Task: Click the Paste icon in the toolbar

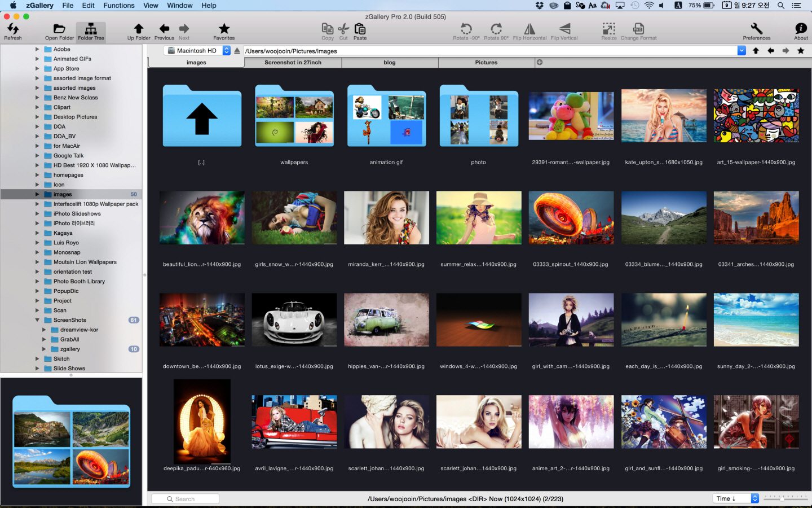Action: pyautogui.click(x=360, y=28)
